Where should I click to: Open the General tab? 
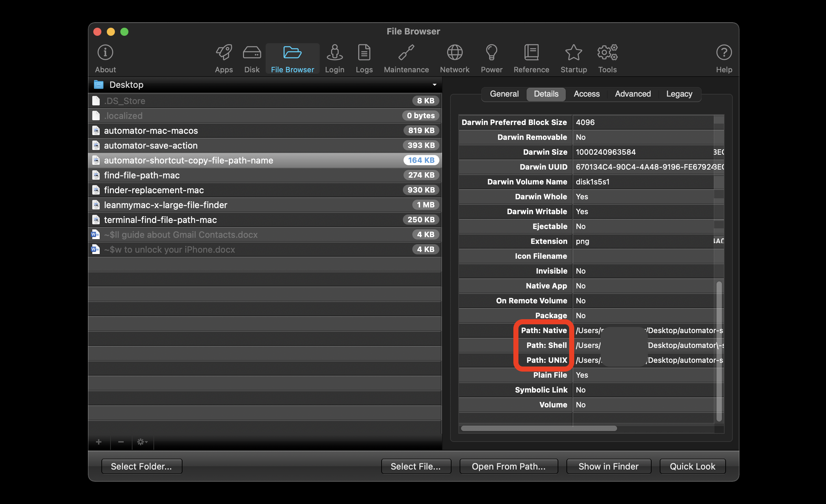pyautogui.click(x=504, y=94)
